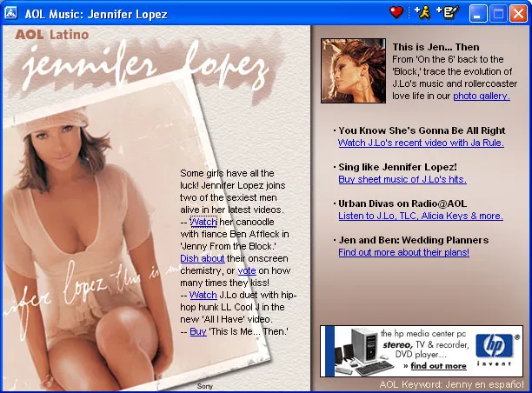The image size is (532, 393).
Task: Close the AOL Music window
Action: 519,14
